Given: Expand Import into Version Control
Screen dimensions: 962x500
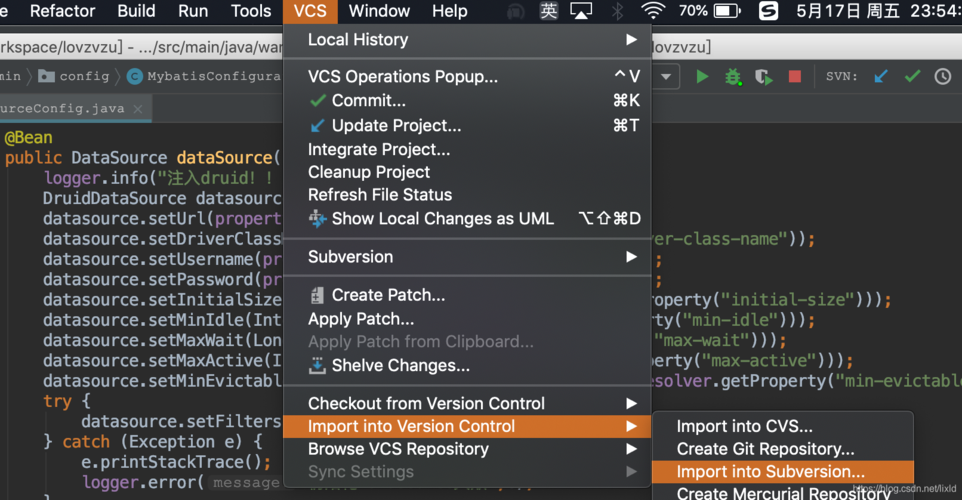Looking at the screenshot, I should point(467,426).
